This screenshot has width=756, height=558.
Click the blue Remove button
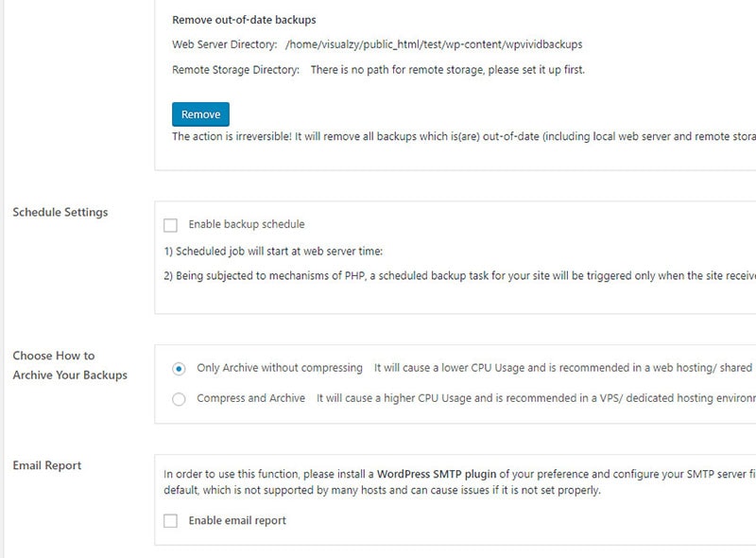[200, 114]
